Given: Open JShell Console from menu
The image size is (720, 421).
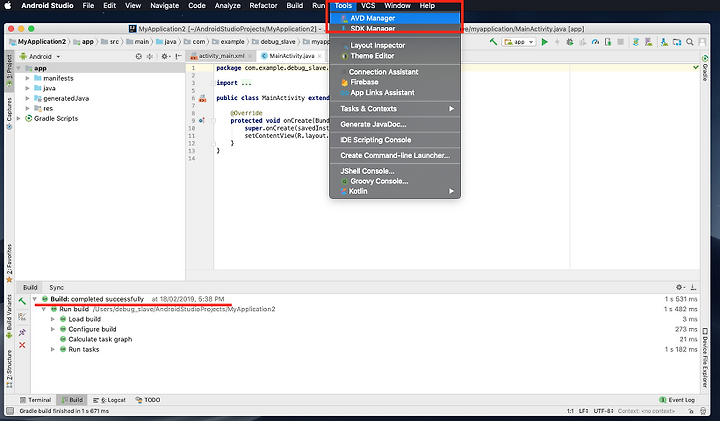Looking at the screenshot, I should [x=395, y=171].
